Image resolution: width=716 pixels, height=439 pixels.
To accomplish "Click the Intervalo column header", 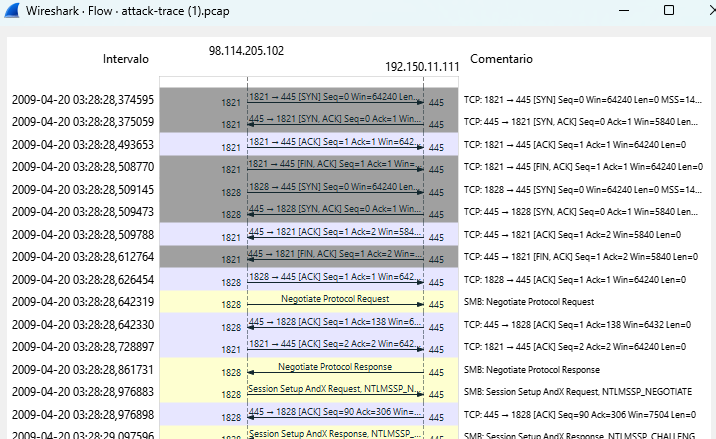I will tap(126, 59).
